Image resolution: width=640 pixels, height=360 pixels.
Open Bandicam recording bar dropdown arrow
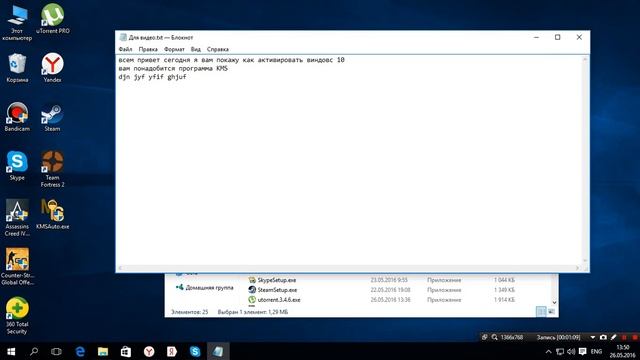(593, 337)
